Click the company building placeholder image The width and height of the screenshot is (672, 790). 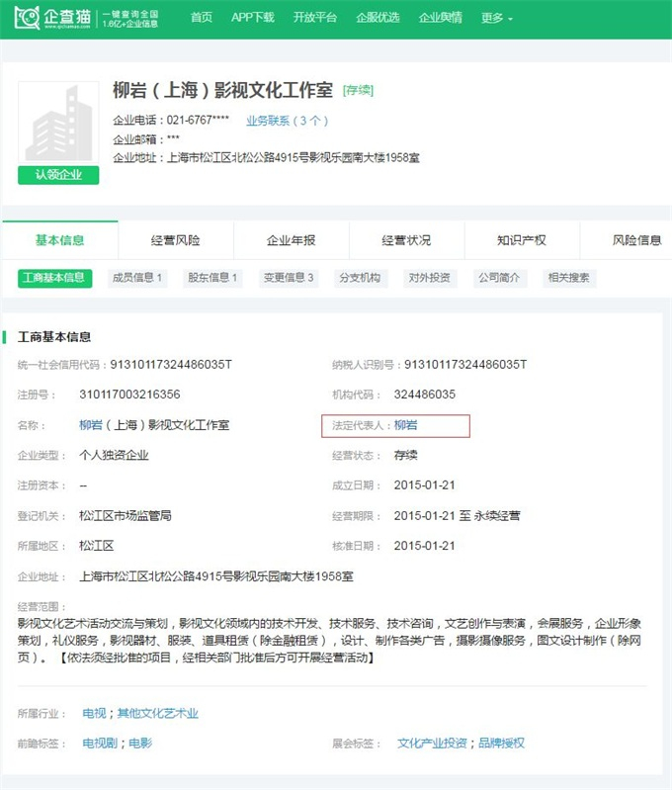(58, 123)
